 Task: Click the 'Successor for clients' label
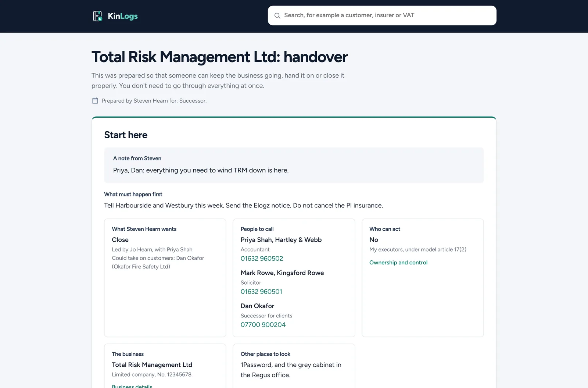point(266,316)
